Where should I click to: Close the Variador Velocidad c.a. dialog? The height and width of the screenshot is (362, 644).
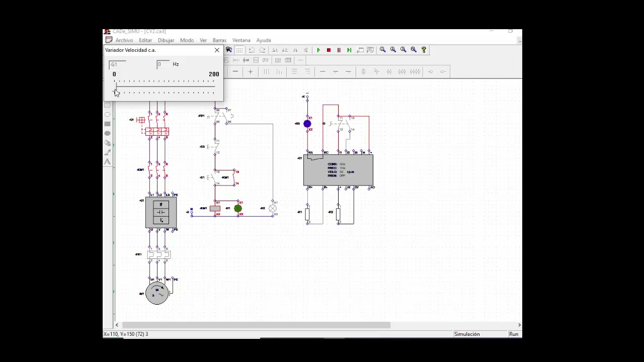click(x=217, y=50)
